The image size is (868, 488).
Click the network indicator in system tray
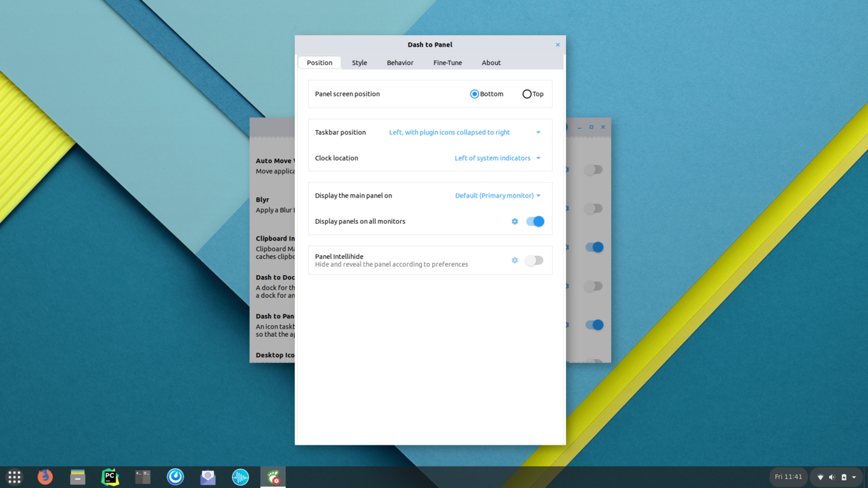(x=820, y=477)
